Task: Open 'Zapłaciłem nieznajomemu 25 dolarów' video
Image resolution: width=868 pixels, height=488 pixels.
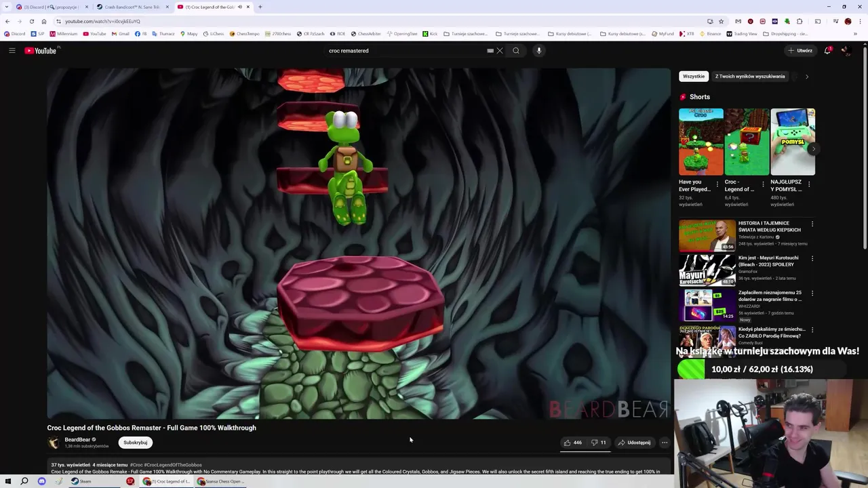Action: pos(707,304)
